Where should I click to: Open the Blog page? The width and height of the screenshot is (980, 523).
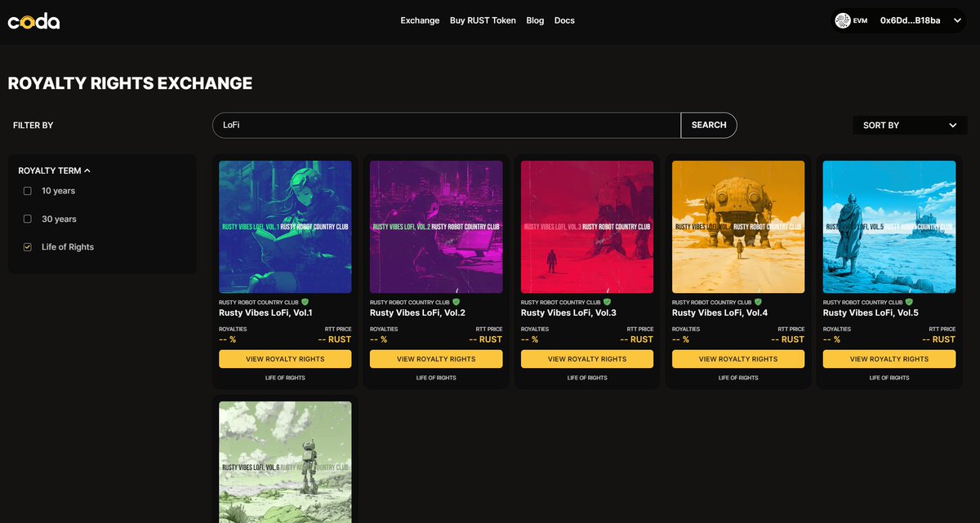pos(535,20)
